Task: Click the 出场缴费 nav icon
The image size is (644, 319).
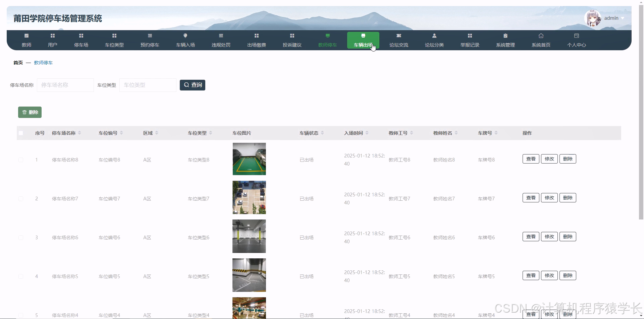Action: tap(257, 36)
